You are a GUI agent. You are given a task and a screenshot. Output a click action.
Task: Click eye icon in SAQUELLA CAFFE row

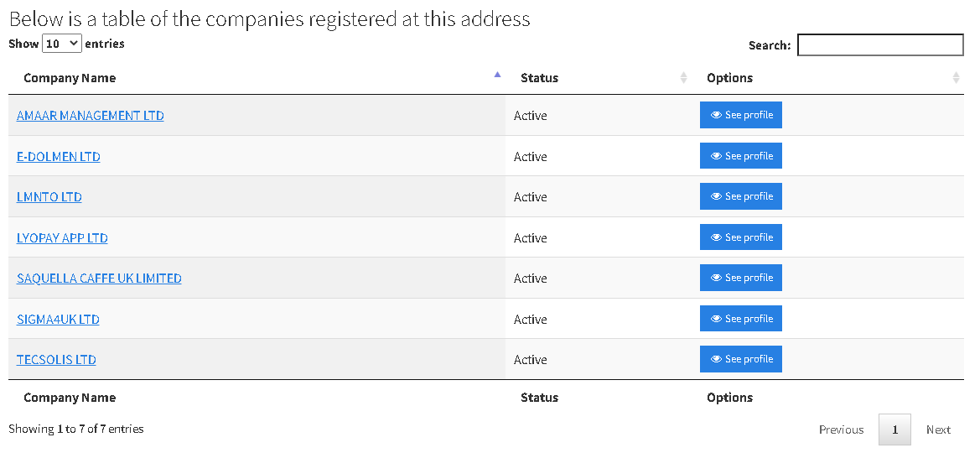point(717,278)
